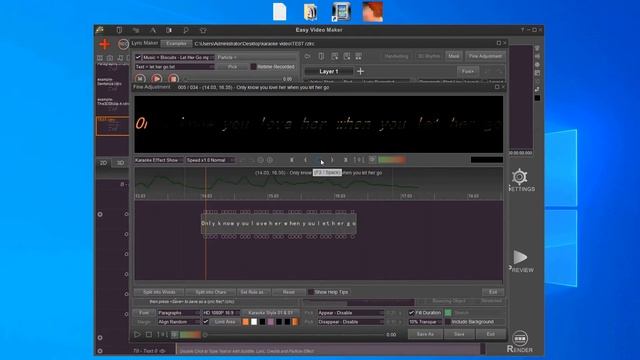Click the lyric character block on the timeline
Image resolution: width=640 pixels, height=360 pixels.
click(x=279, y=224)
